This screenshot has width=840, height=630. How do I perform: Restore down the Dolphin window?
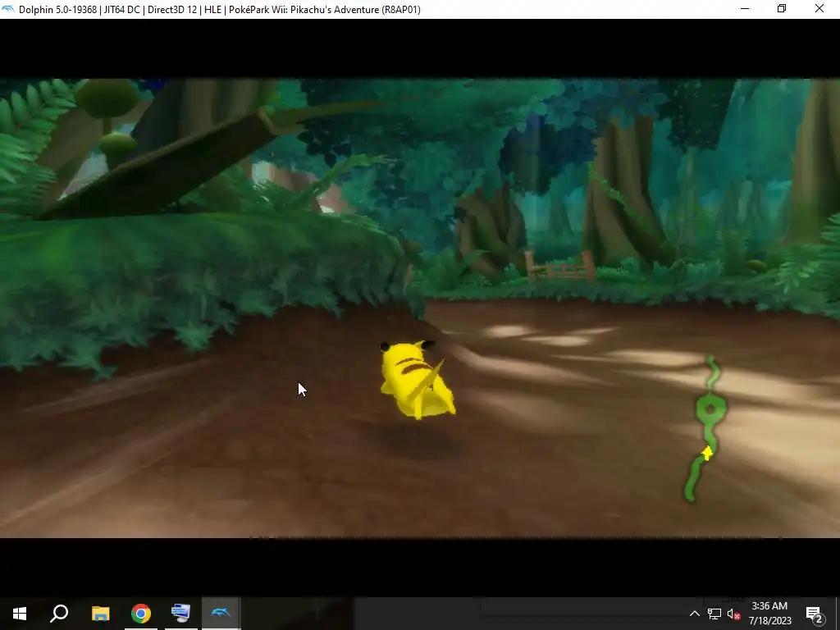click(x=782, y=9)
